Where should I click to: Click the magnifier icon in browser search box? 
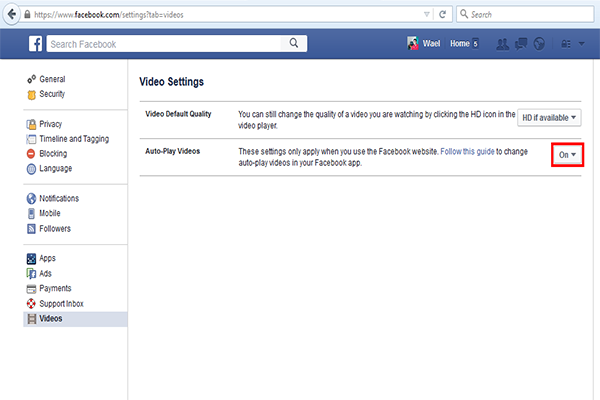[464, 14]
